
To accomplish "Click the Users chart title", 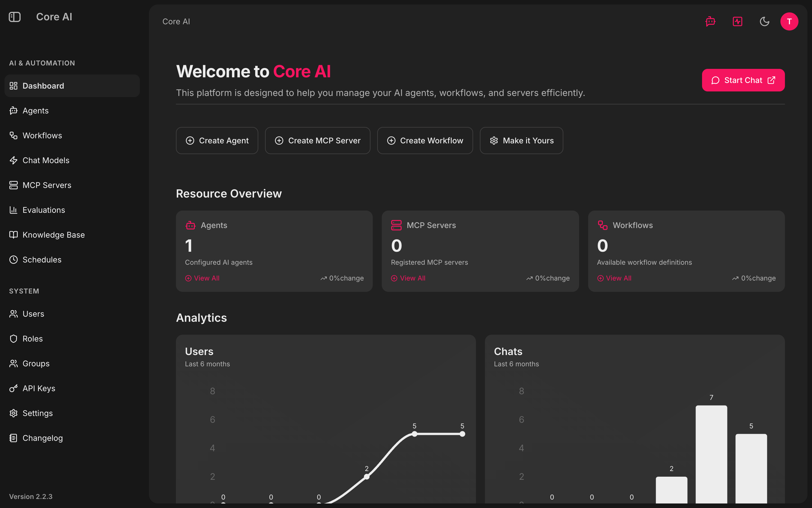I will click(x=199, y=351).
